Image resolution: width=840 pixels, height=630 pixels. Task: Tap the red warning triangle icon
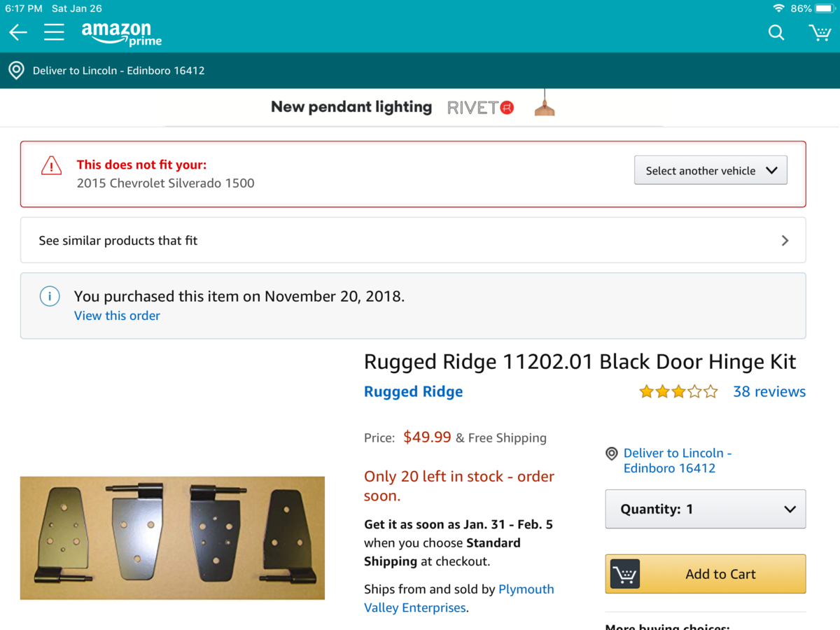51,166
